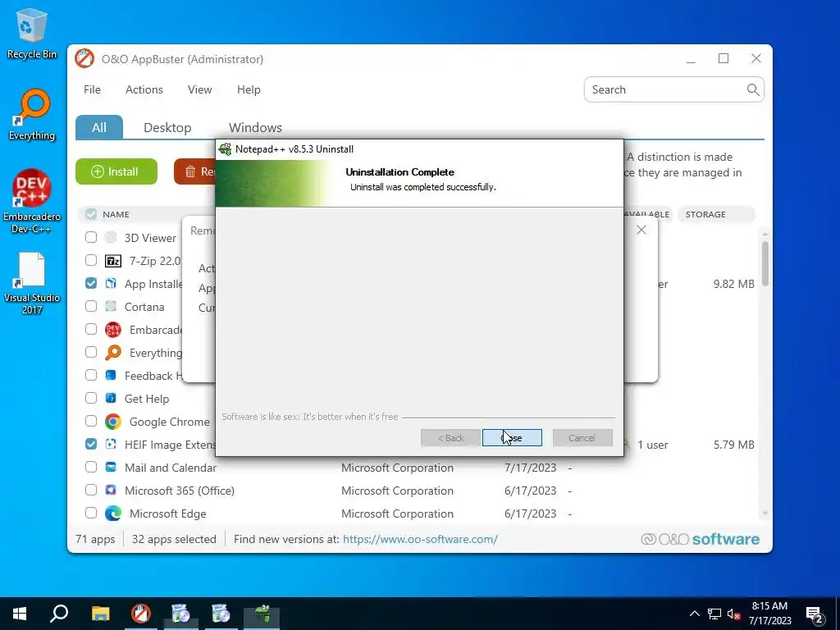Open the Recycle Bin desktop icon
Viewport: 840px width, 630px height.
32,33
